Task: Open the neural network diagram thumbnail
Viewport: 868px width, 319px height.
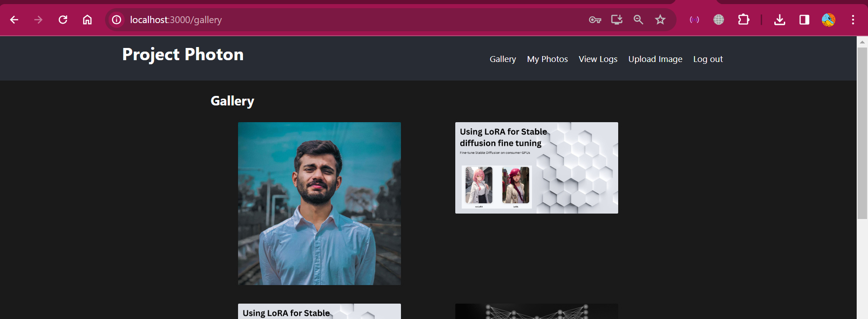Action: tap(537, 311)
